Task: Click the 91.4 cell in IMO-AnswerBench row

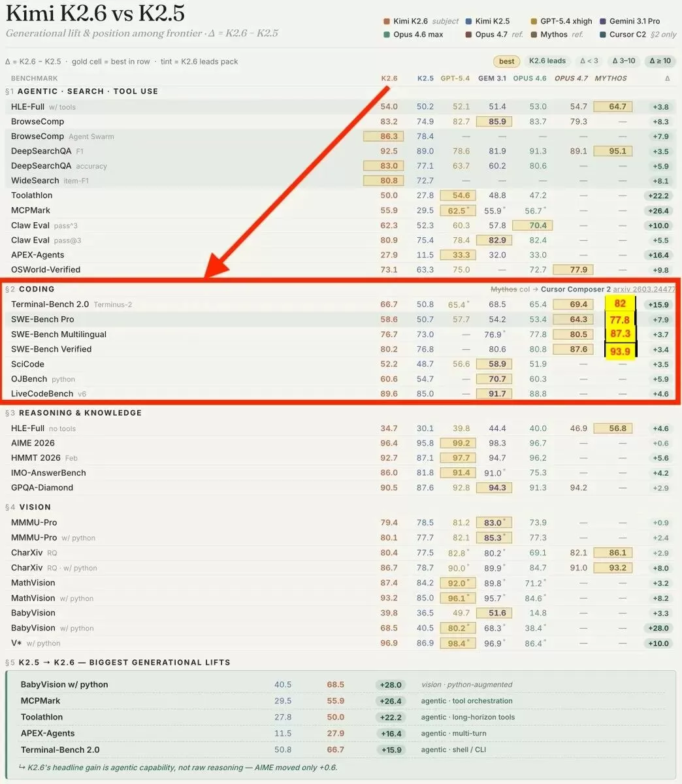Action: (x=457, y=473)
